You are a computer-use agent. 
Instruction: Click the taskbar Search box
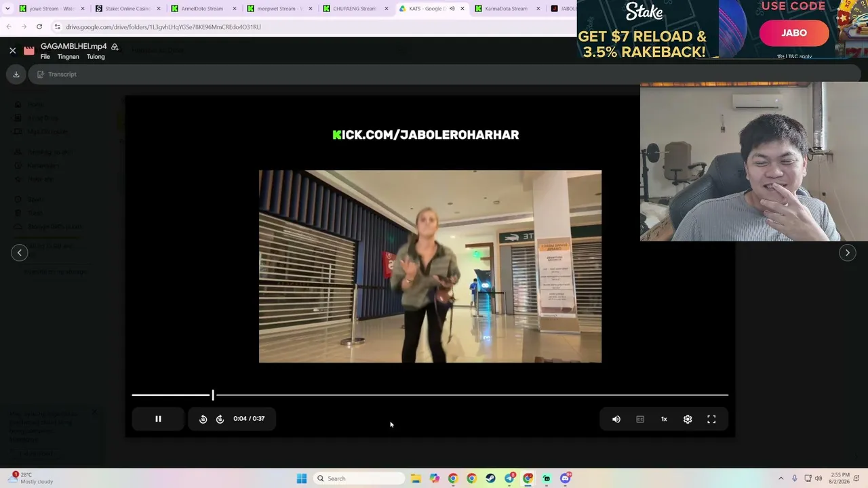pos(359,479)
